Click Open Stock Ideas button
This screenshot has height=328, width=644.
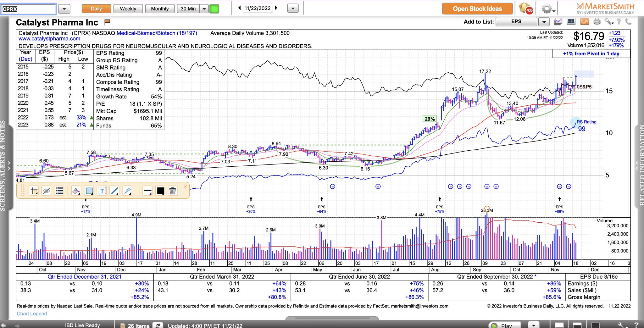pyautogui.click(x=477, y=9)
